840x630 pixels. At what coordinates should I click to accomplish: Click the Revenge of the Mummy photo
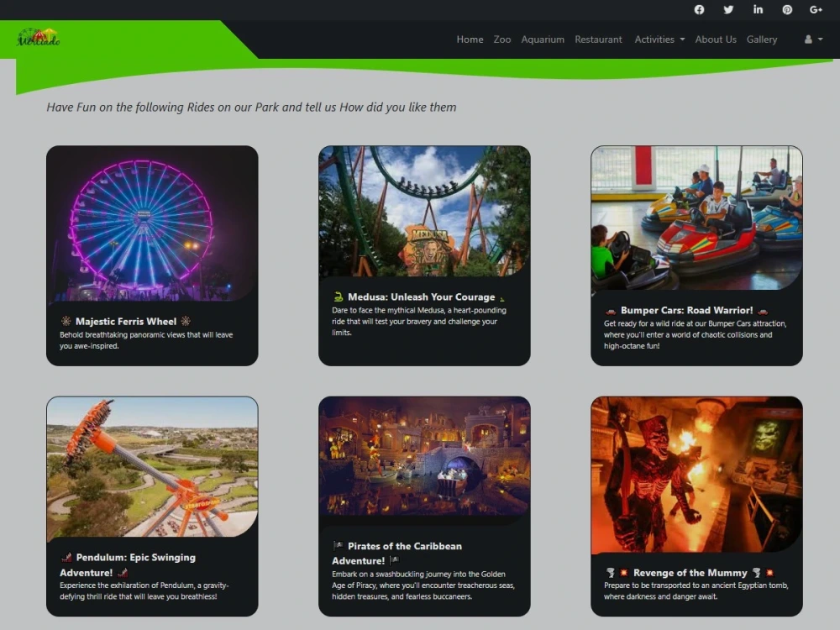tap(696, 475)
